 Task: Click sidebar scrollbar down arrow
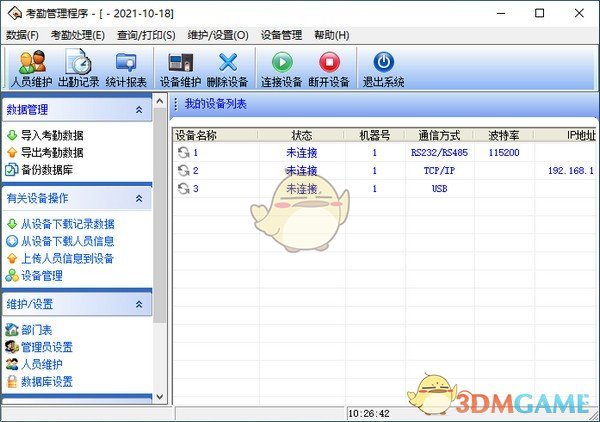[x=160, y=397]
